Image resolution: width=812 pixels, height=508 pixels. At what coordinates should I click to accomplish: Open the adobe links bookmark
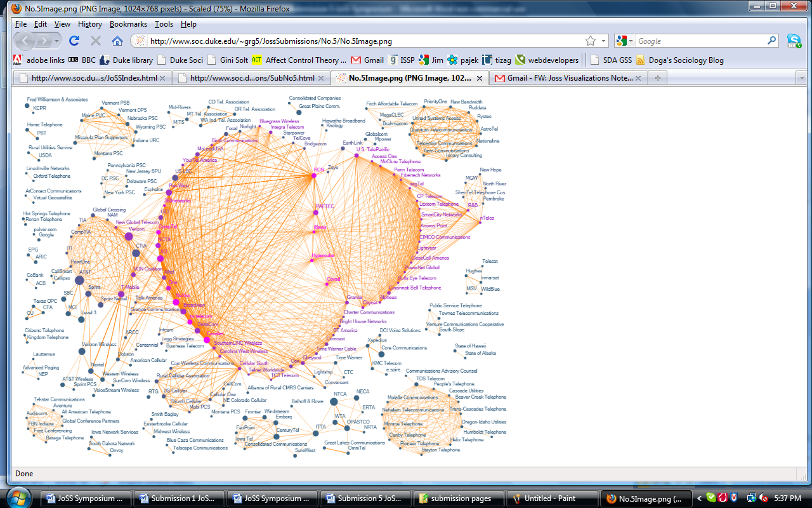point(39,60)
